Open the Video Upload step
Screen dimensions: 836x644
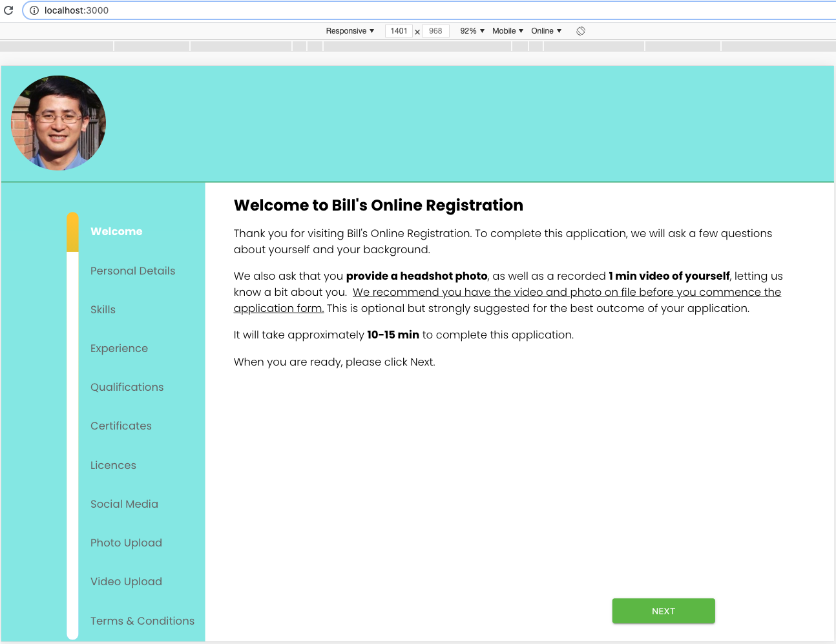(x=126, y=581)
